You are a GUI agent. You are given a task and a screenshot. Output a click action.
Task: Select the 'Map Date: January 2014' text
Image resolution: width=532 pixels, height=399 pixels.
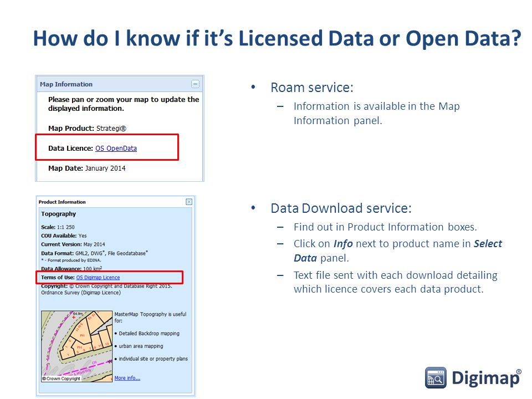pyautogui.click(x=87, y=168)
